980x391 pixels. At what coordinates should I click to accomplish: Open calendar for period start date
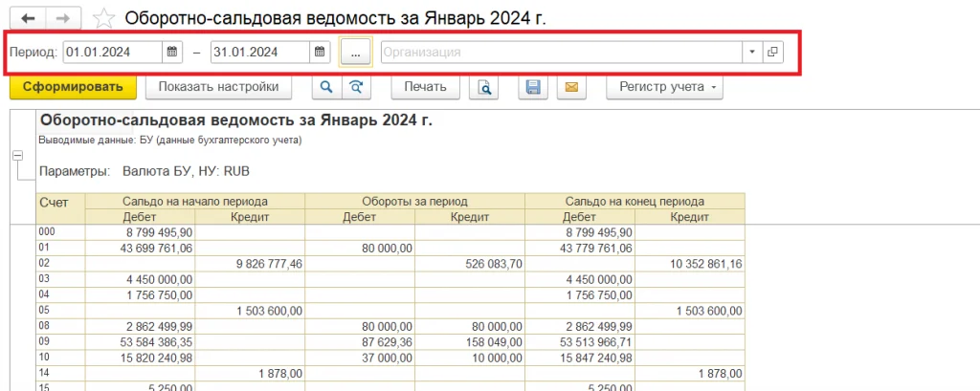pyautogui.click(x=172, y=52)
